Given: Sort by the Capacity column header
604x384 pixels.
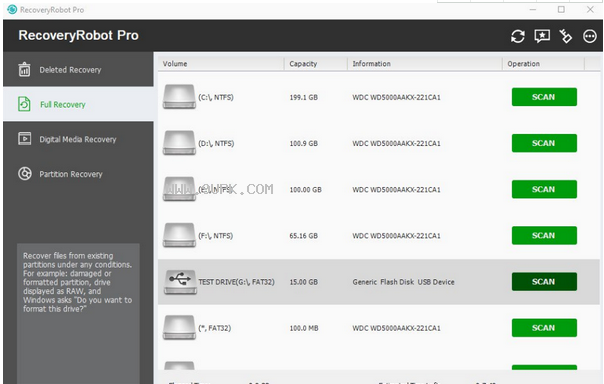Looking at the screenshot, I should [x=316, y=64].
